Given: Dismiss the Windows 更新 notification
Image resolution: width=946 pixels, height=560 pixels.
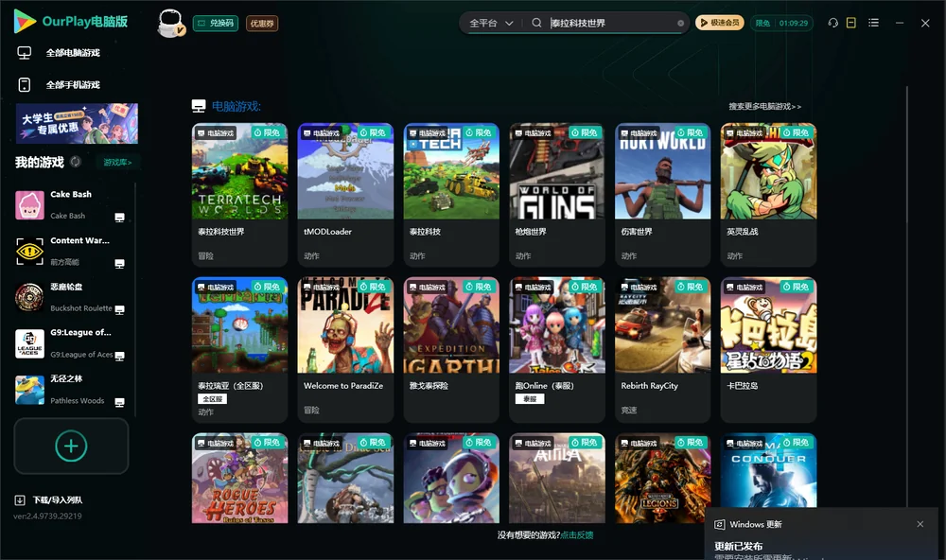Looking at the screenshot, I should [920, 524].
